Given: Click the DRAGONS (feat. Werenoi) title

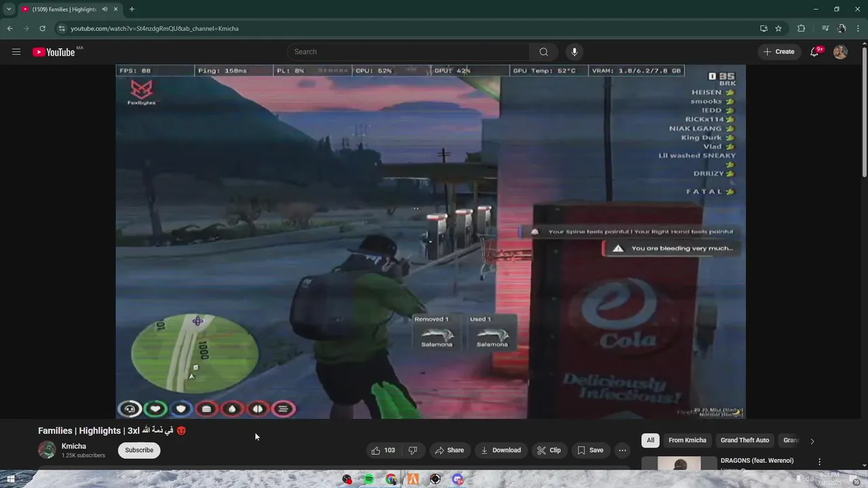Looking at the screenshot, I should click(x=757, y=461).
